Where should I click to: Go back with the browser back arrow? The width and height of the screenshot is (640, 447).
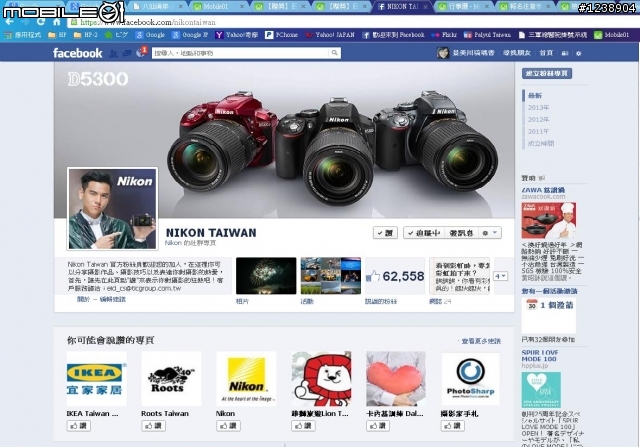[9, 22]
